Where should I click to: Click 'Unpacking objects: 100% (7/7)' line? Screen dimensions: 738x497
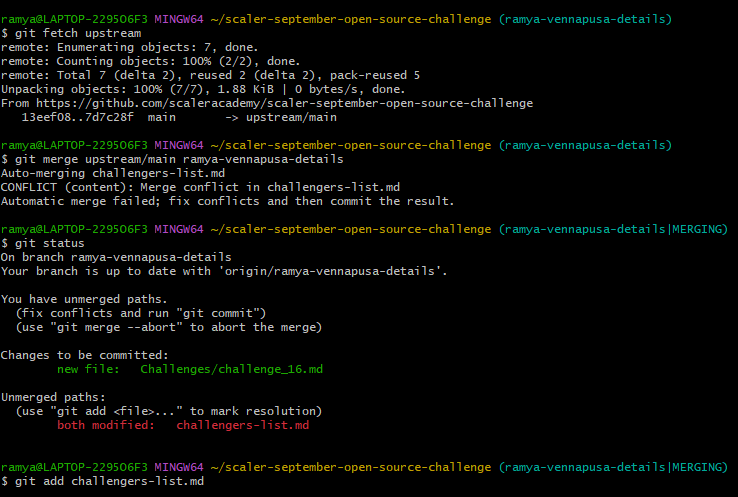click(203, 89)
